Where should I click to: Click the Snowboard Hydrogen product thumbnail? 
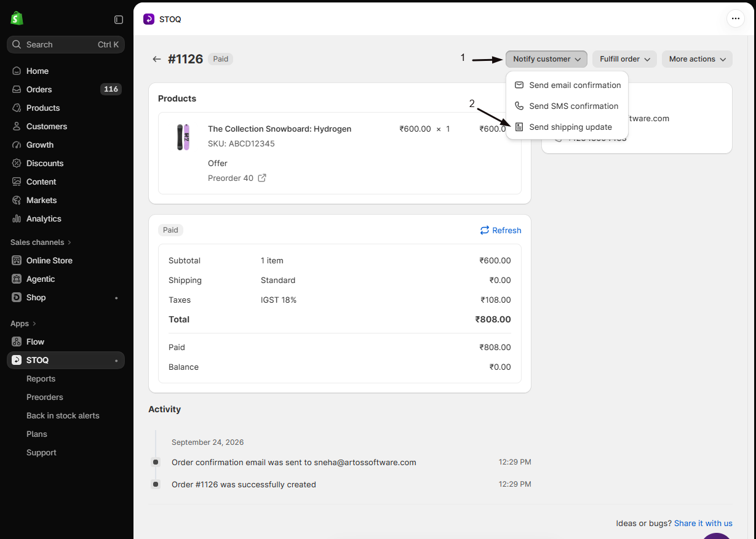(183, 137)
